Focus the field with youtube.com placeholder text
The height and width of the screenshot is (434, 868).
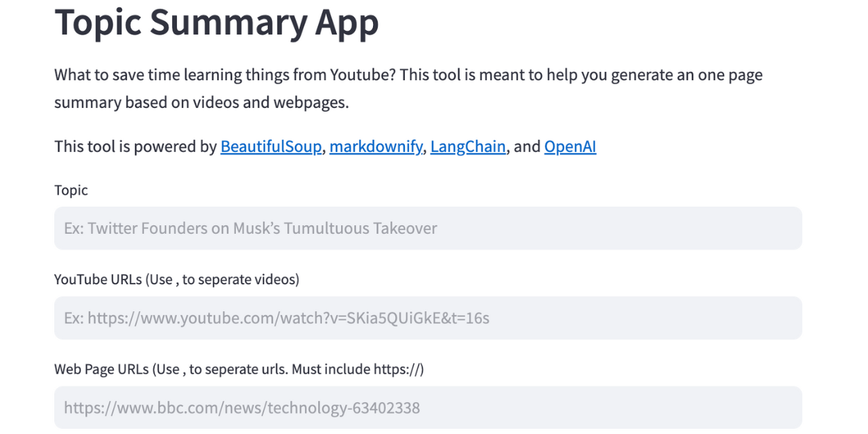[427, 317]
